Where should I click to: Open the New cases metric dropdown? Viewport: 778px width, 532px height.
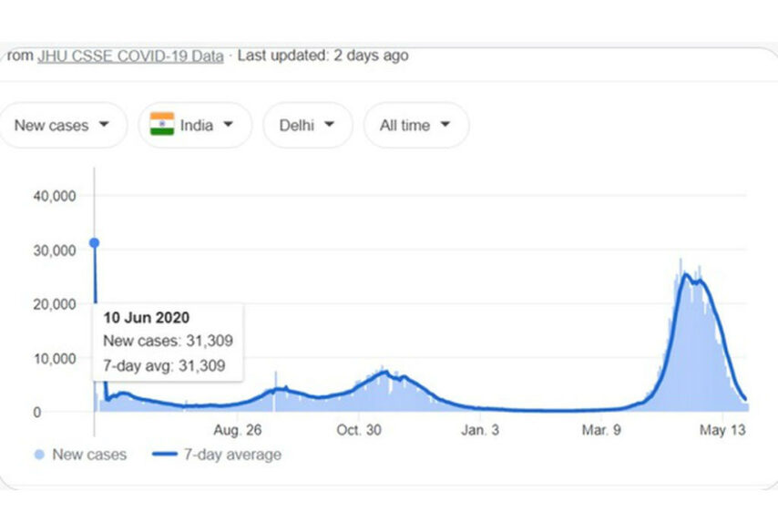(62, 125)
